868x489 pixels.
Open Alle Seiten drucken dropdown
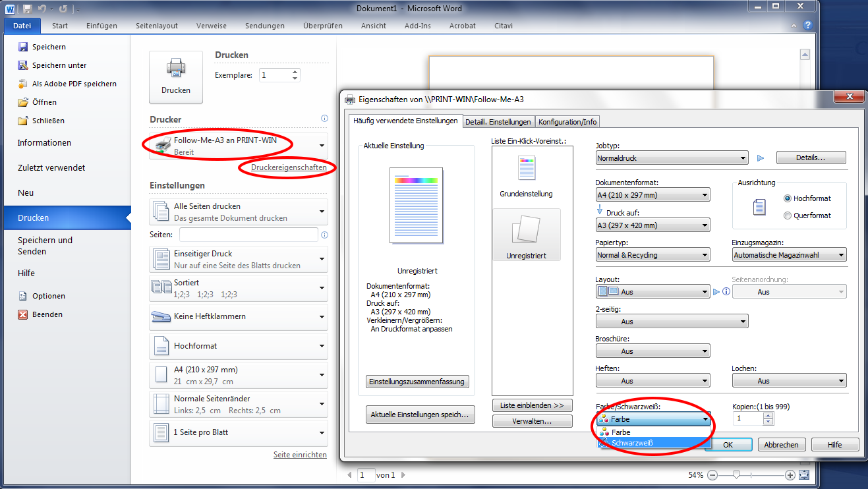[x=239, y=212]
